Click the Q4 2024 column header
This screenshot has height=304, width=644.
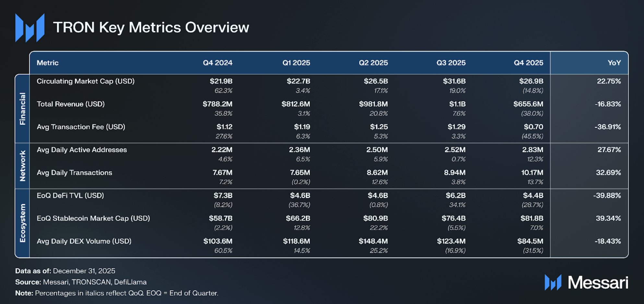[218, 63]
